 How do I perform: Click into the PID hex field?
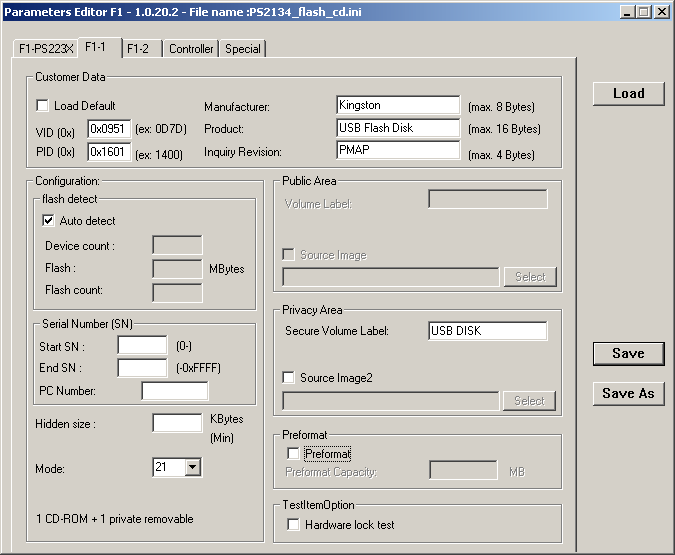click(109, 152)
